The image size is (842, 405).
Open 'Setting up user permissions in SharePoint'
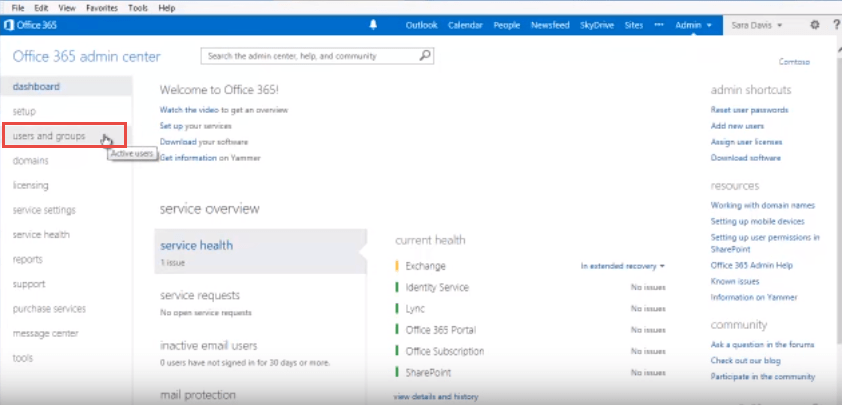pyautogui.click(x=765, y=243)
